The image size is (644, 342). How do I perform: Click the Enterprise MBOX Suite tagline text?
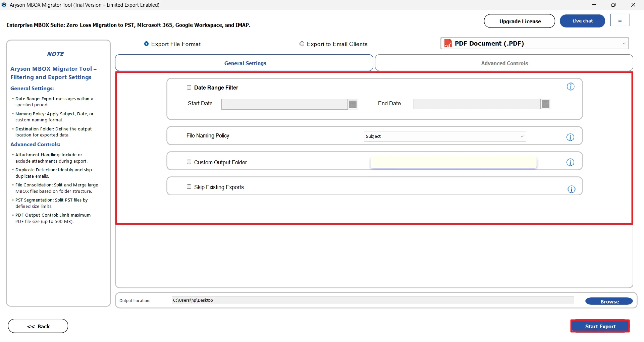coord(128,25)
